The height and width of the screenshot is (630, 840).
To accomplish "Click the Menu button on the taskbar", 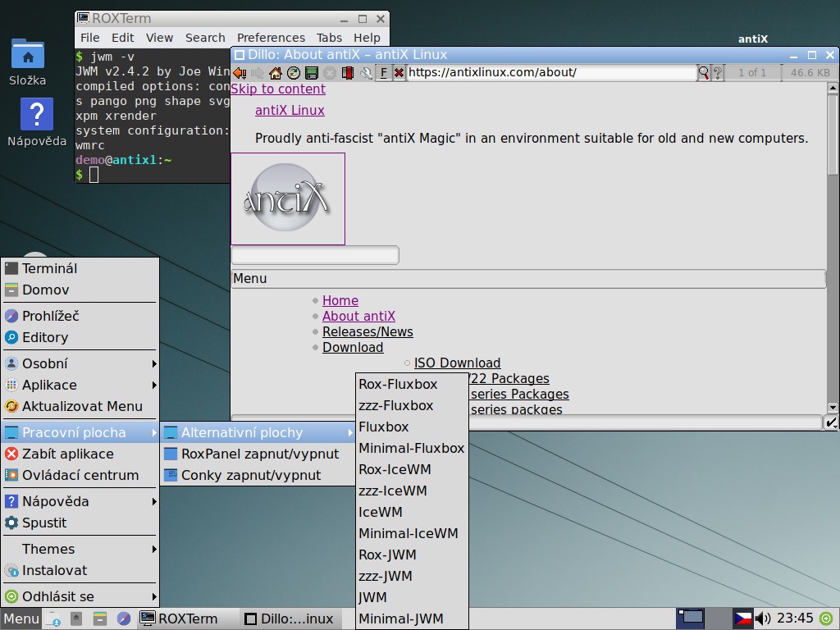I will [x=21, y=619].
